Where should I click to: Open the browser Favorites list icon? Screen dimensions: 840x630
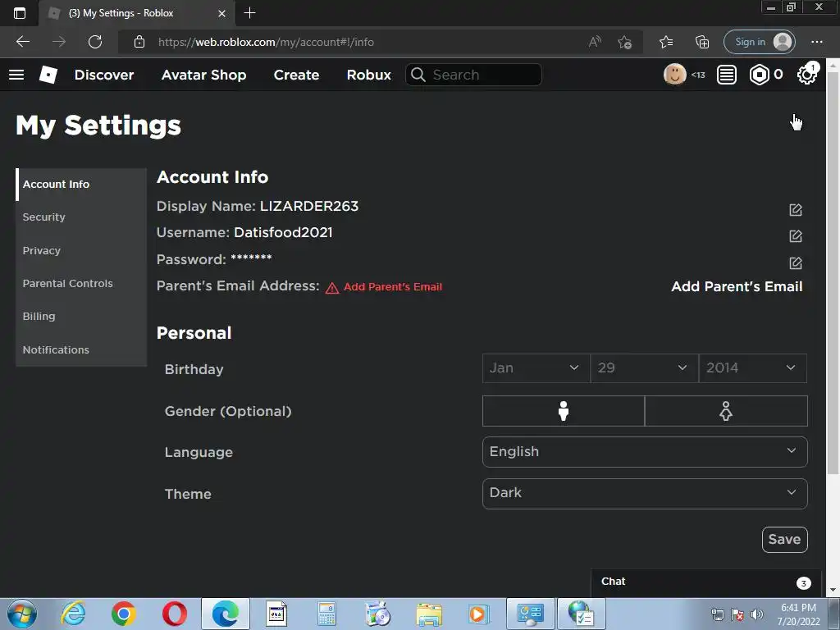click(666, 42)
